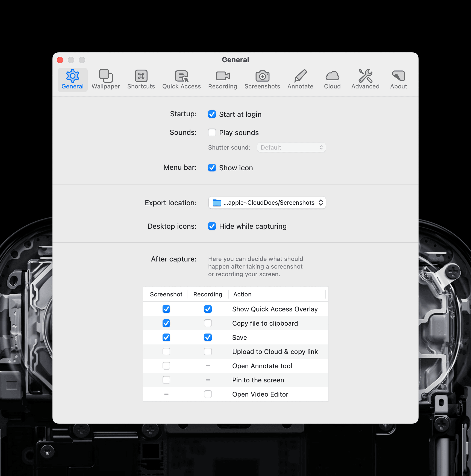
Task: Click the Screenshot column header
Action: (x=166, y=294)
